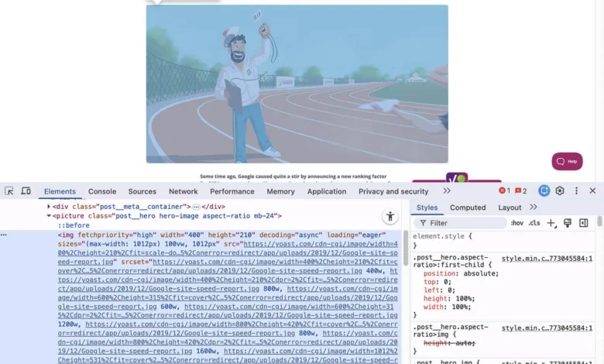Image resolution: width=604 pixels, height=364 pixels.
Task: Open DevTools settings gear
Action: 560,191
